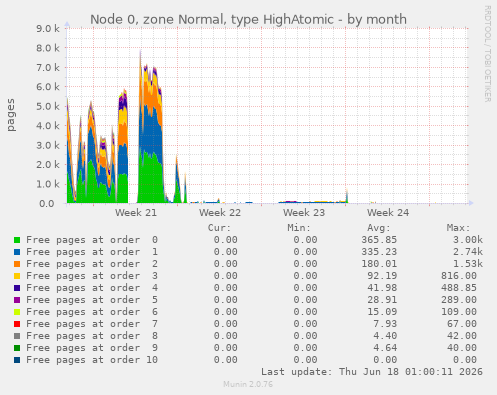Select the 'Free pages at order 0' label
The width and height of the screenshot is (497, 395).
pos(92,240)
